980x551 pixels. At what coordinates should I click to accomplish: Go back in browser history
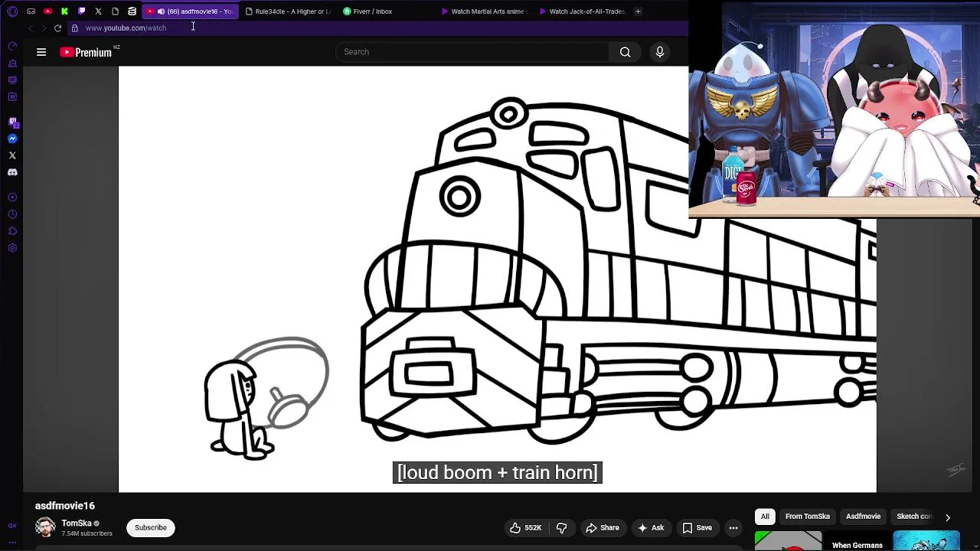click(31, 28)
